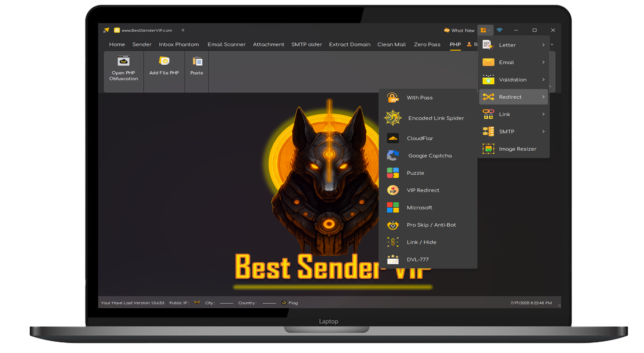The width and height of the screenshot is (644, 353).
Task: Choose Image Resizer label in menu
Action: [518, 149]
